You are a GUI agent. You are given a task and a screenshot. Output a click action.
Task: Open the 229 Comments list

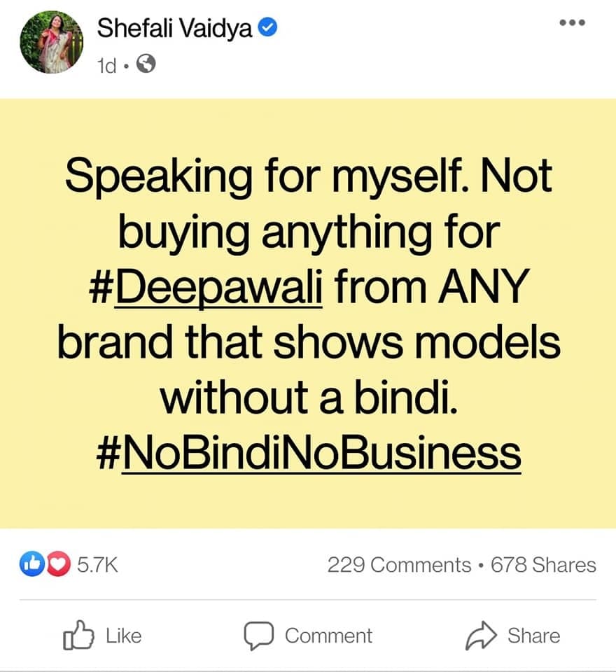point(399,565)
